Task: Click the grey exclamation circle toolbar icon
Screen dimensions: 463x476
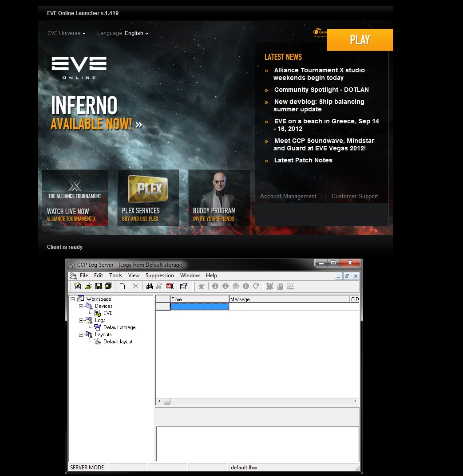Action: tap(246, 286)
